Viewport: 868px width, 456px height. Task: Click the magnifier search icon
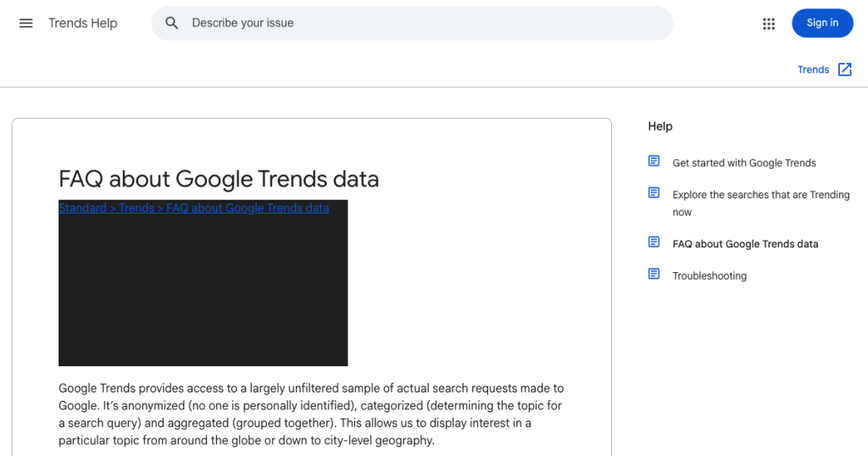pyautogui.click(x=171, y=23)
